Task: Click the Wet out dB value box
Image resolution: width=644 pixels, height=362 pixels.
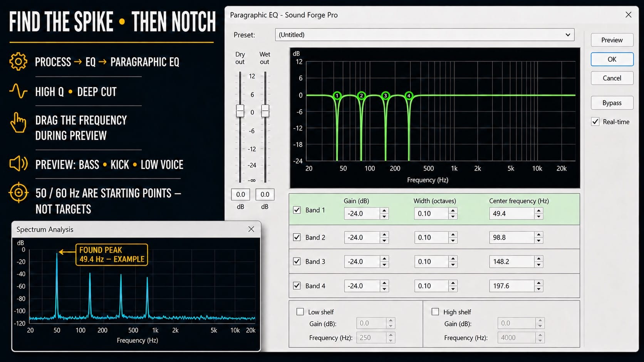Action: point(265,194)
